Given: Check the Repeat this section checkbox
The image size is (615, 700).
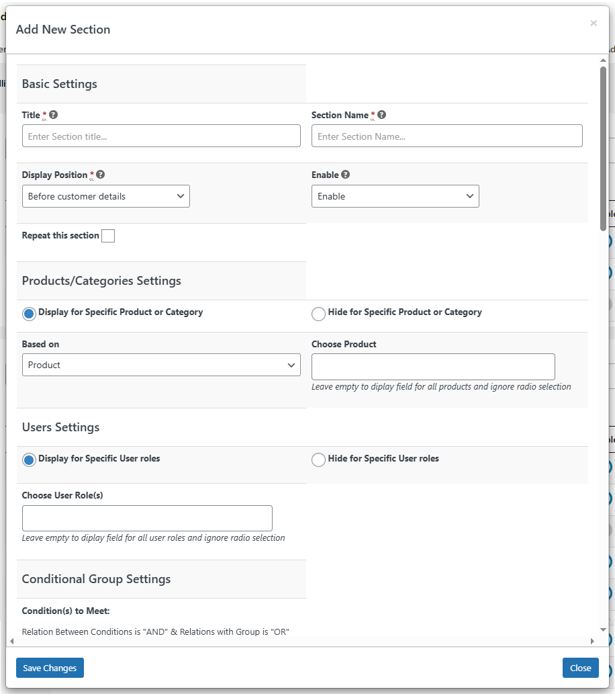Looking at the screenshot, I should (108, 236).
